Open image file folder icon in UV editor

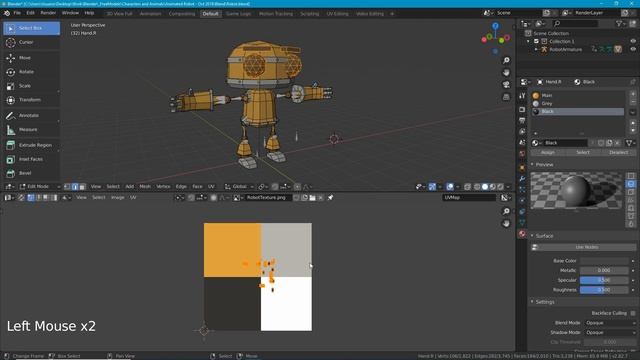point(312,198)
